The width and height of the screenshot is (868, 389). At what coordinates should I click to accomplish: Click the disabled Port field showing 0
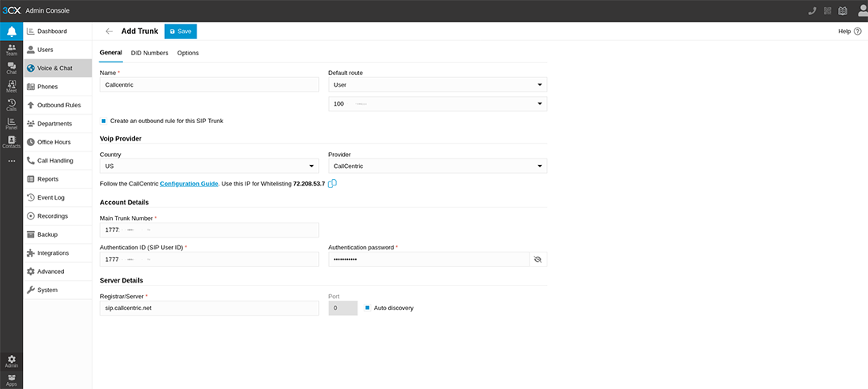(x=342, y=309)
